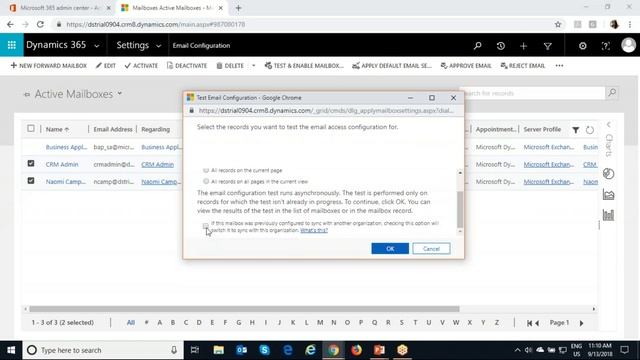Viewport: 640px width, 360px height.
Task: Reload the browser page
Action: [40, 24]
